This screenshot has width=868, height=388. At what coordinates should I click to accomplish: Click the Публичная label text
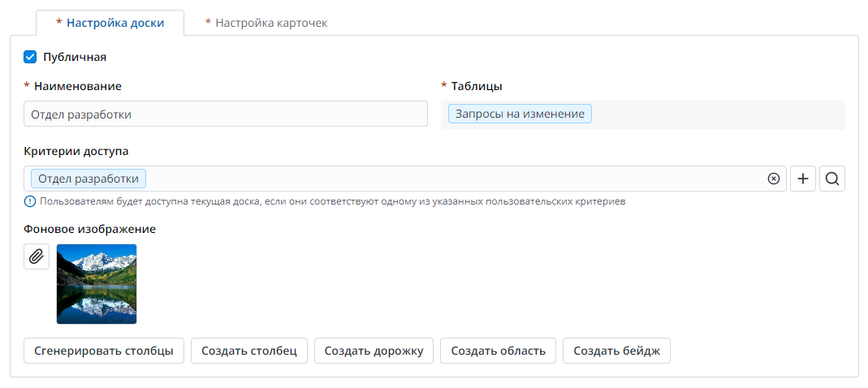75,57
